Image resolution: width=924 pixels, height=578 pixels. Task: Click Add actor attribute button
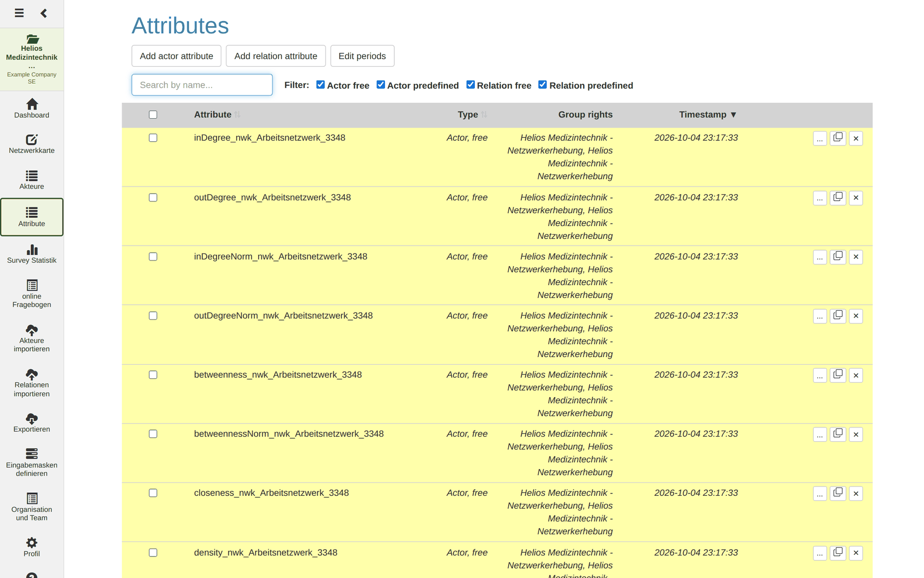pos(176,56)
